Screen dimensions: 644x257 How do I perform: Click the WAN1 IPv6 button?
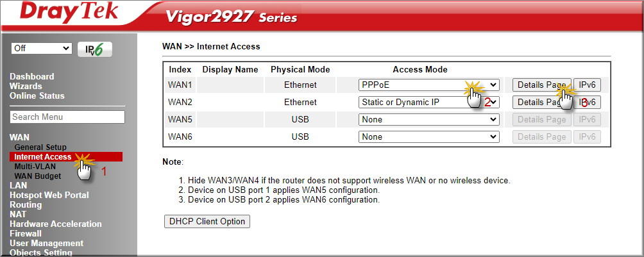point(587,85)
